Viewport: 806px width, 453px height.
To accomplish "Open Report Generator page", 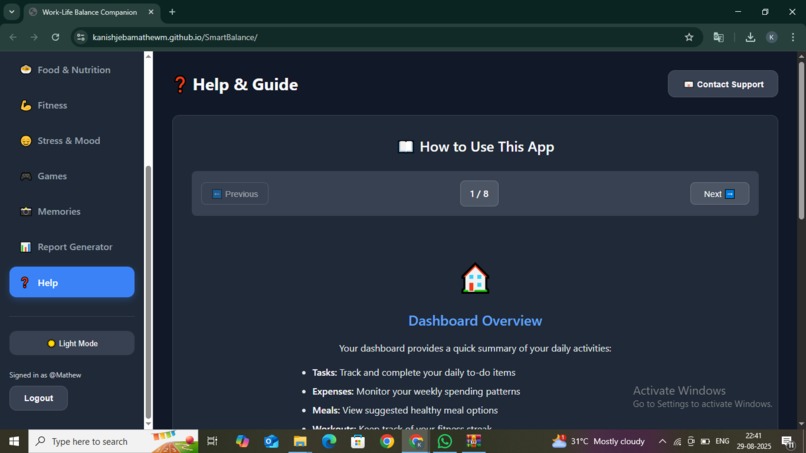I will coord(72,247).
